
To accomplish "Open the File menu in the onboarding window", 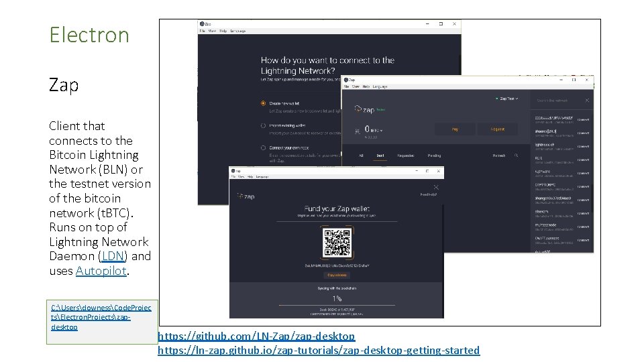I will pyautogui.click(x=202, y=31).
